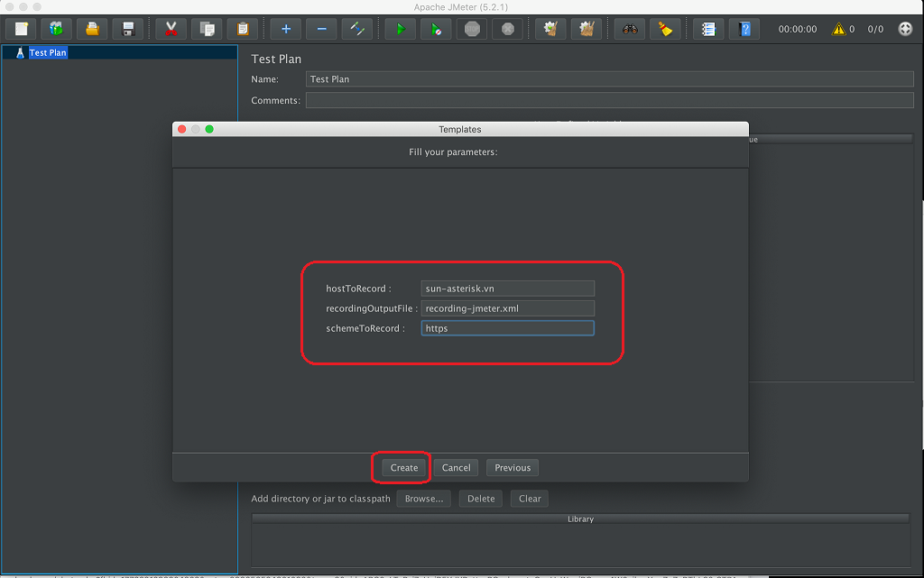
Task: Click the Shutdown test icon
Action: click(508, 29)
